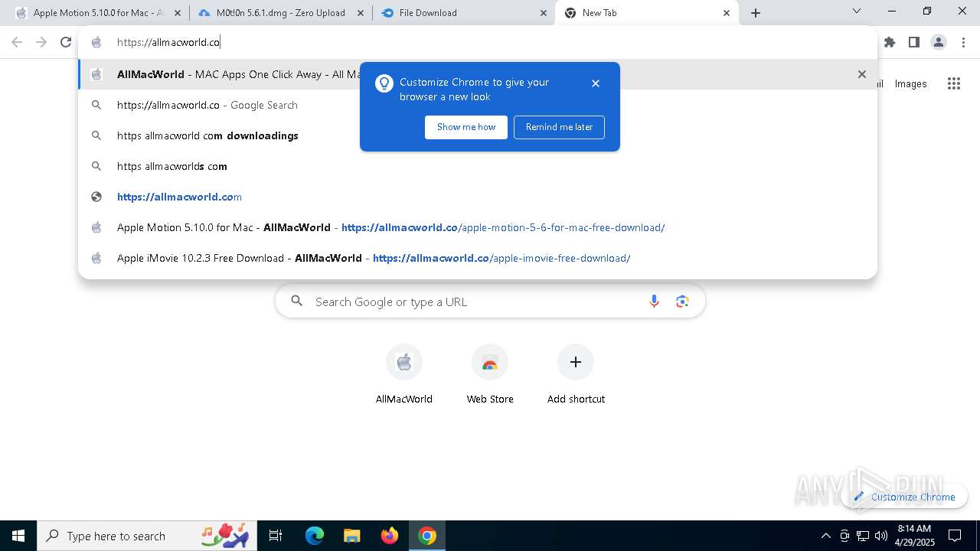Select https://allmacworld.com URL suggestion
Viewport: 980px width, 551px height.
pyautogui.click(x=478, y=197)
